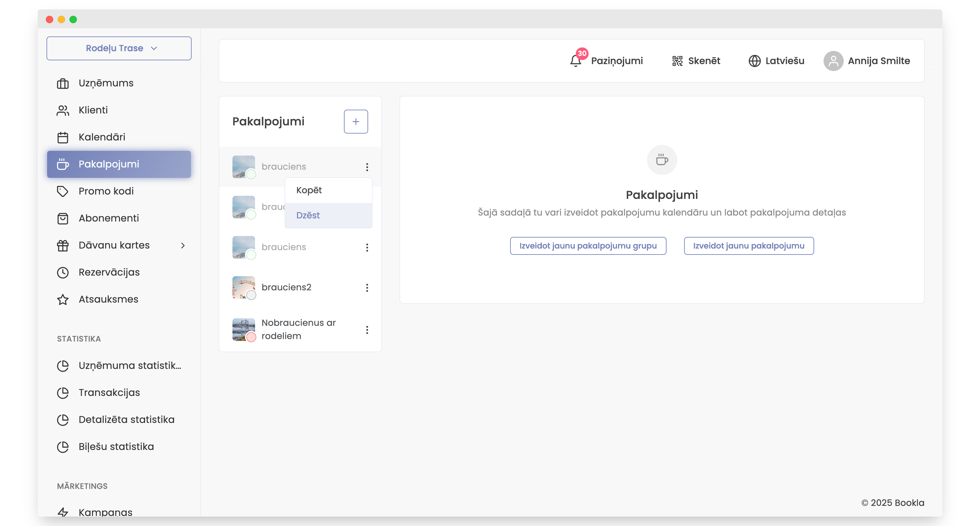
Task: Click red status dot on Nobraucienus thumbnail
Action: (251, 337)
